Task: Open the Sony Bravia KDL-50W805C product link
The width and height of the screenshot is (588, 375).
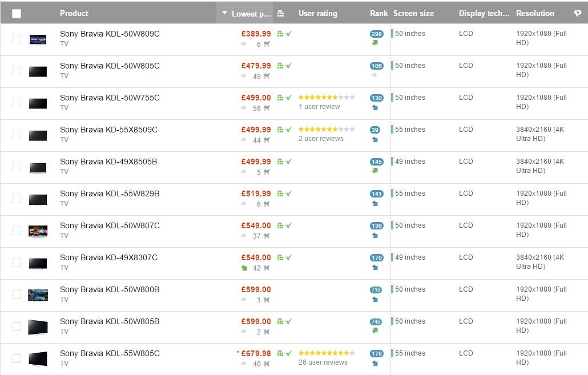Action: click(x=110, y=66)
